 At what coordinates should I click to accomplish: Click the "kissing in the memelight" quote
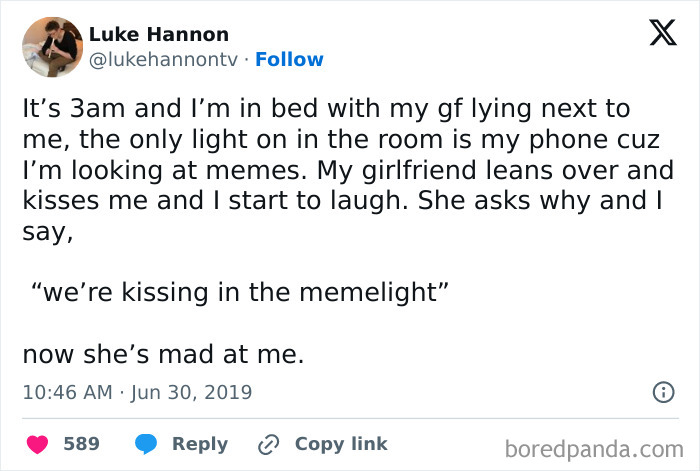pyautogui.click(x=238, y=293)
